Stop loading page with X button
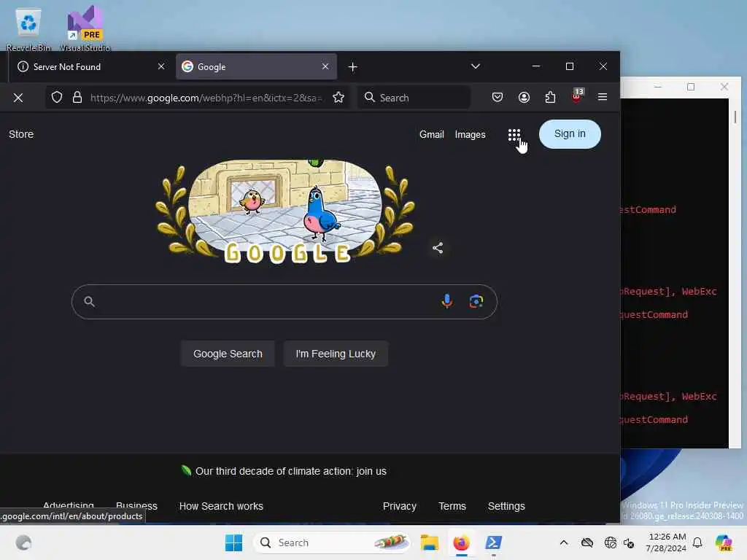 coord(18,98)
